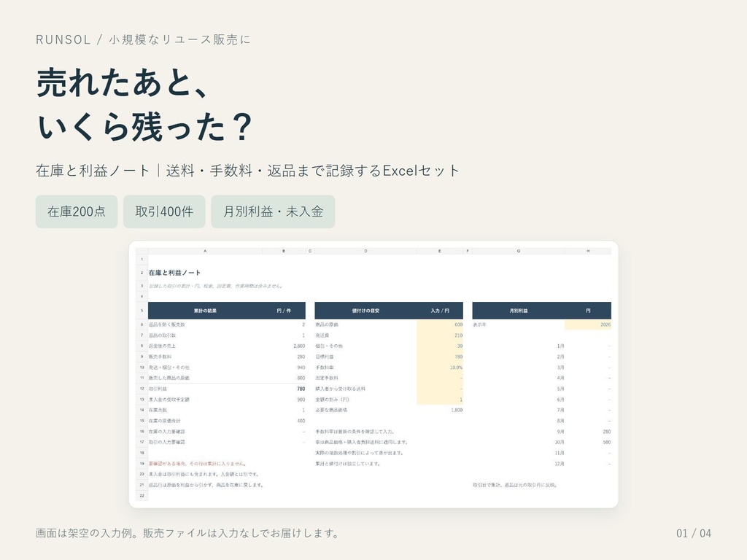This screenshot has width=747, height=560.
Task: Click the sheet title 在庫と利益ノート cell
Action: point(174,273)
